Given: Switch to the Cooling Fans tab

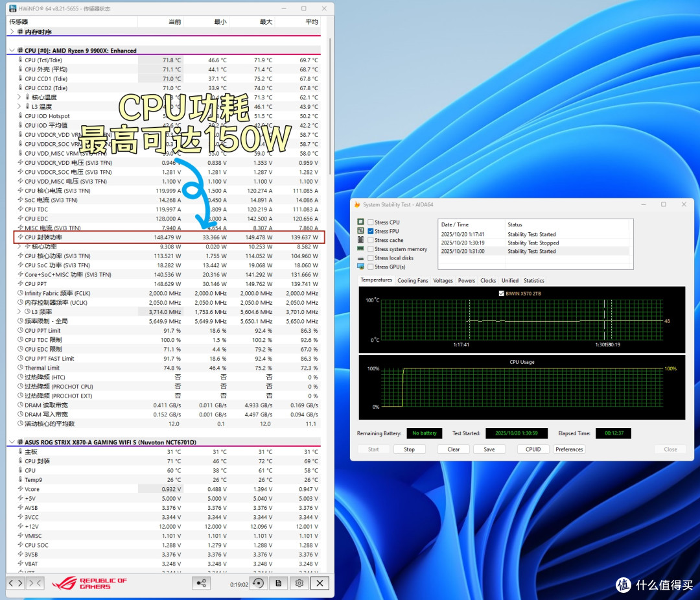Looking at the screenshot, I should 412,281.
